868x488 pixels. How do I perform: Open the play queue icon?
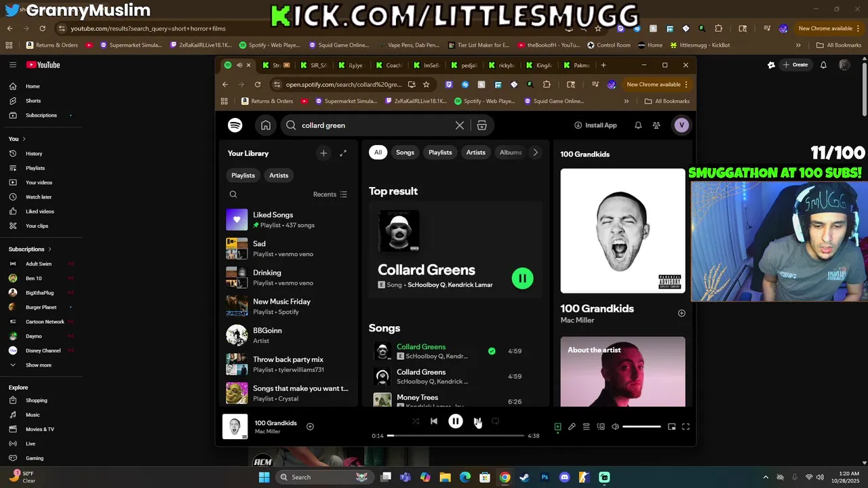[x=586, y=427]
